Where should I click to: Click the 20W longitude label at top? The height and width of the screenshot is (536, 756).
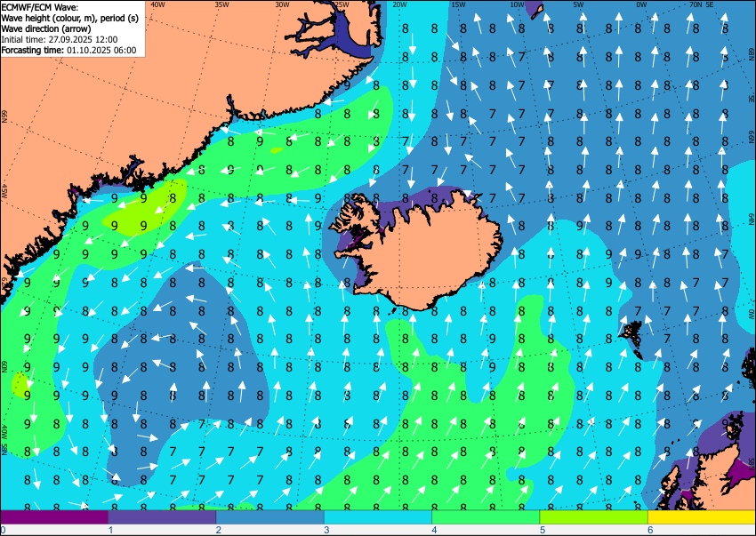[398, 4]
